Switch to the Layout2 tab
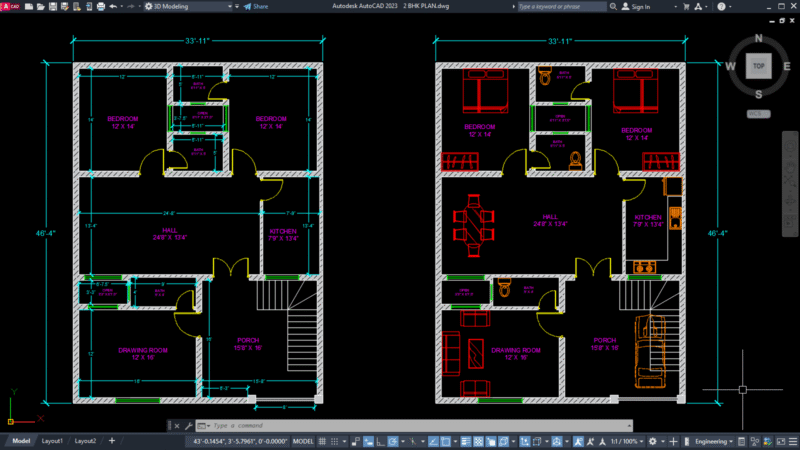 pos(85,441)
